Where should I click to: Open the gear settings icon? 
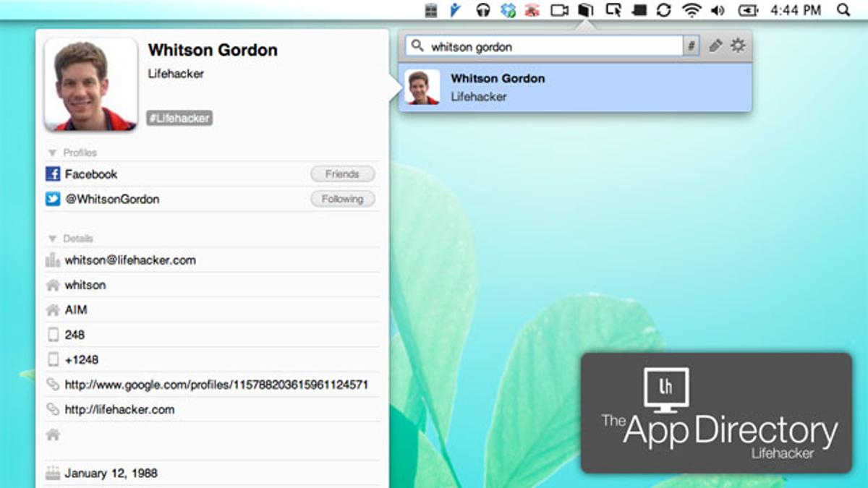pos(737,46)
